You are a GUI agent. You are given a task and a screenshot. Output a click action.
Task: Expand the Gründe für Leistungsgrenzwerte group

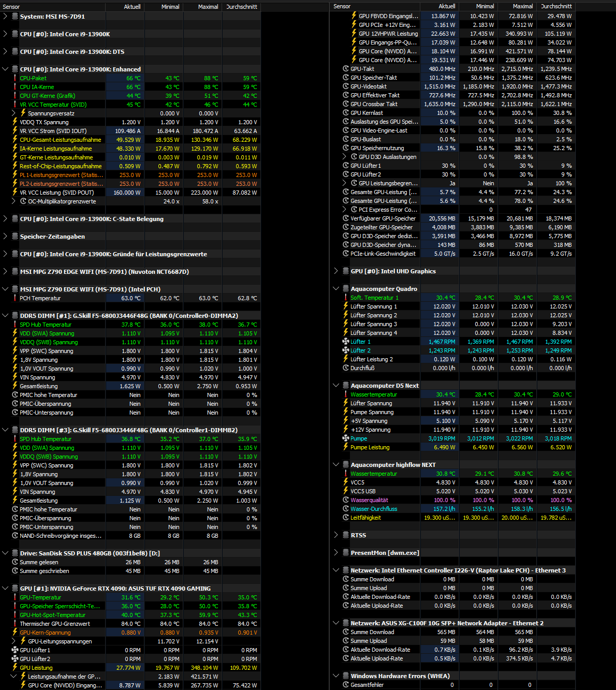point(5,254)
